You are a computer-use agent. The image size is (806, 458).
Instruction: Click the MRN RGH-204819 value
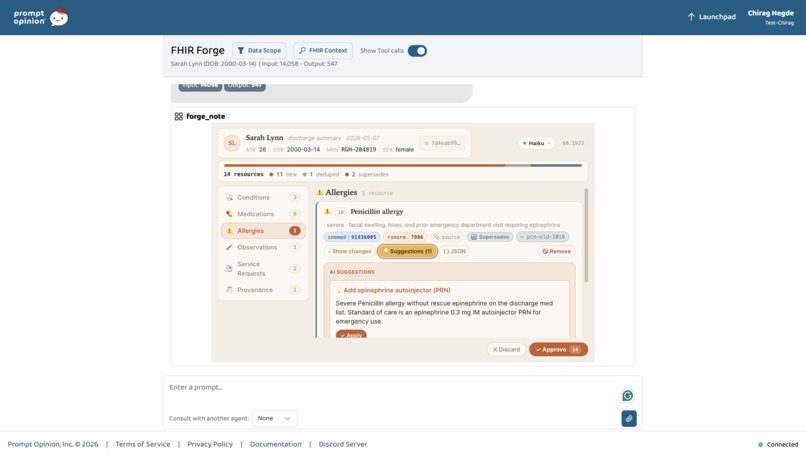(x=358, y=150)
